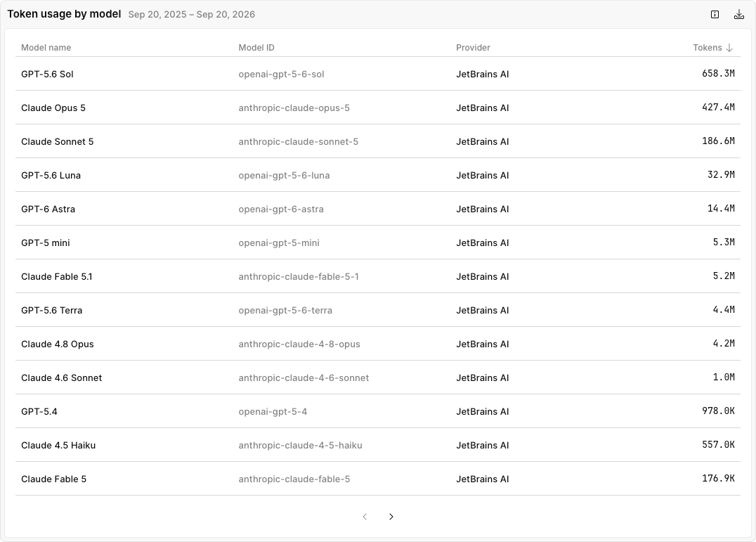This screenshot has width=756, height=542.
Task: Click model ID openai-gpt-5-6-sol
Action: pos(281,75)
